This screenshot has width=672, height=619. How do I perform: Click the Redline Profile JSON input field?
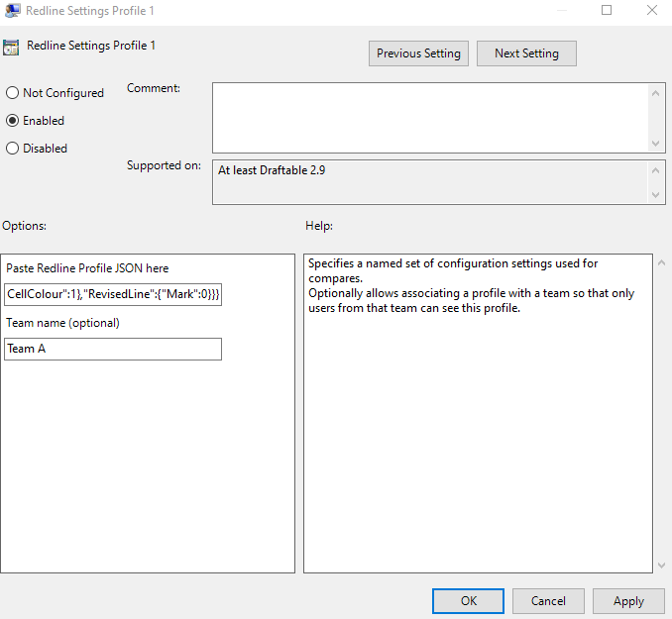tap(113, 294)
